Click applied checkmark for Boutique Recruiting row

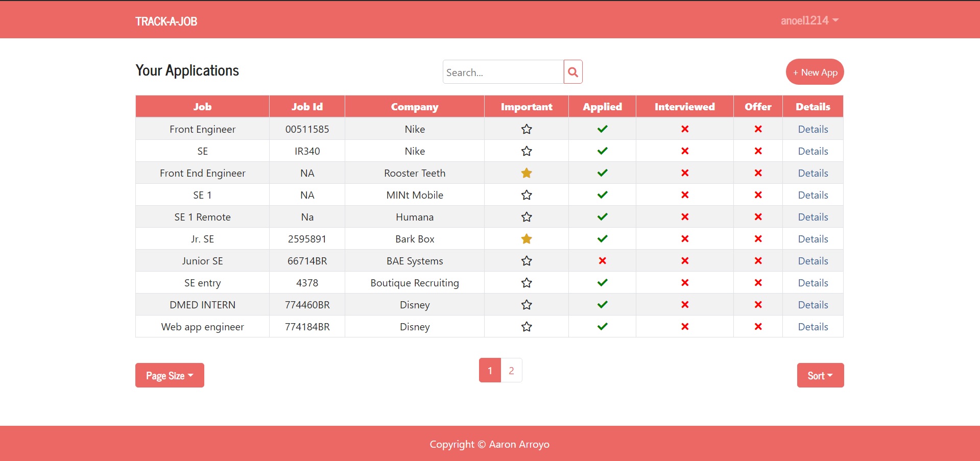click(603, 283)
